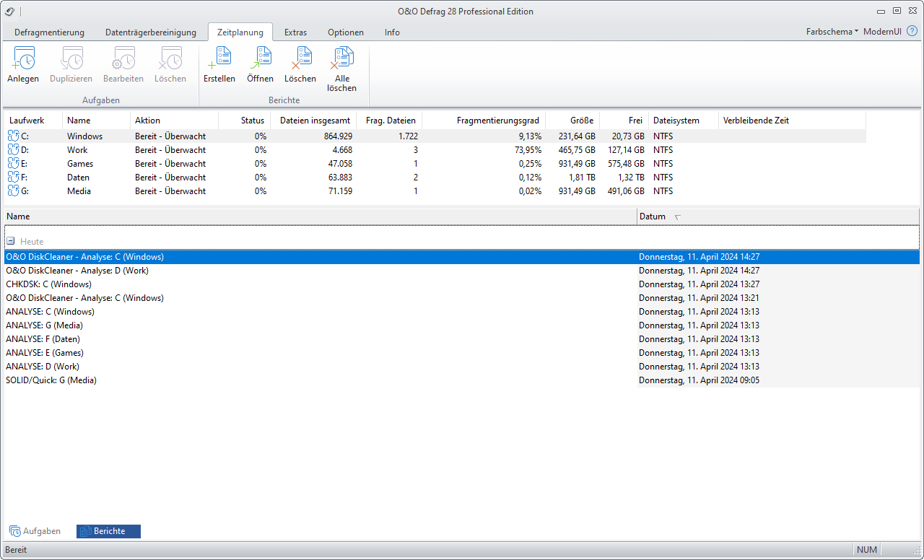Click 73,95% fragmentation value

(527, 150)
